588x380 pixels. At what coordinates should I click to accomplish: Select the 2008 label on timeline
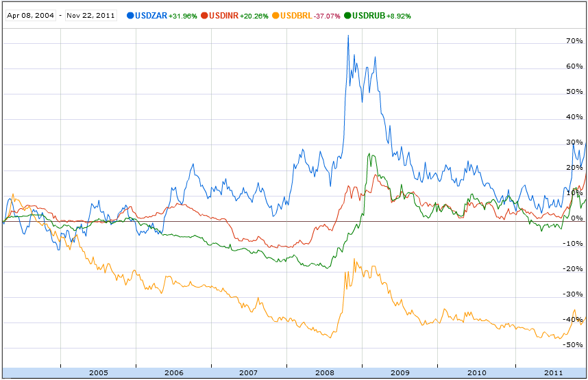pyautogui.click(x=325, y=372)
